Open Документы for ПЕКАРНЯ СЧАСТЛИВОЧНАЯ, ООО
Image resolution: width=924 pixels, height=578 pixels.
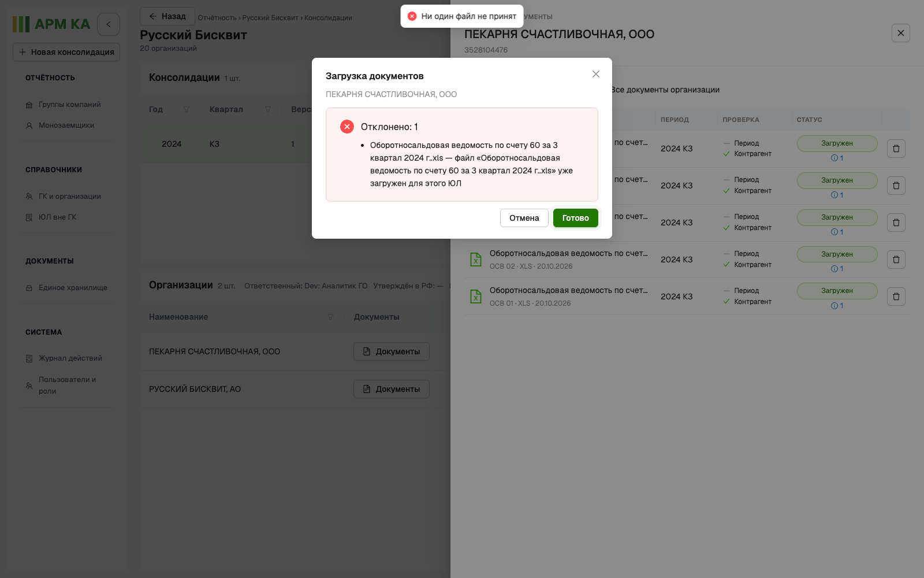pyautogui.click(x=392, y=351)
